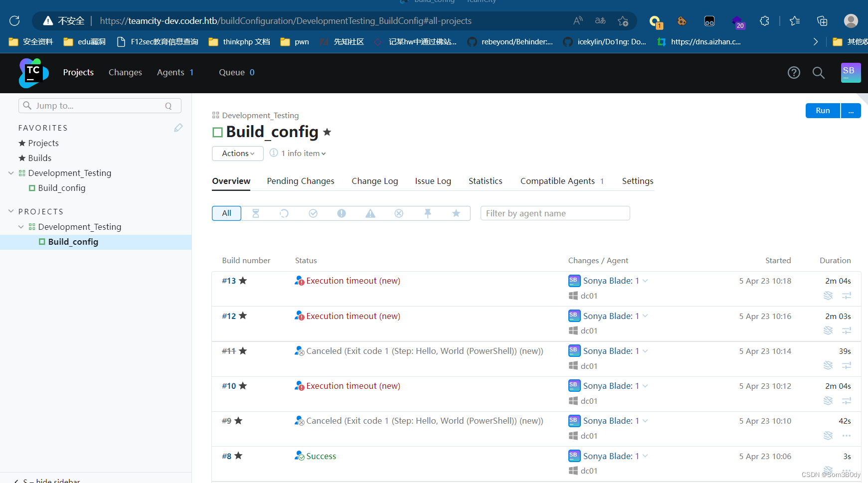The height and width of the screenshot is (483, 868).
Task: Edit favorites with the pencil icon
Action: pyautogui.click(x=178, y=128)
